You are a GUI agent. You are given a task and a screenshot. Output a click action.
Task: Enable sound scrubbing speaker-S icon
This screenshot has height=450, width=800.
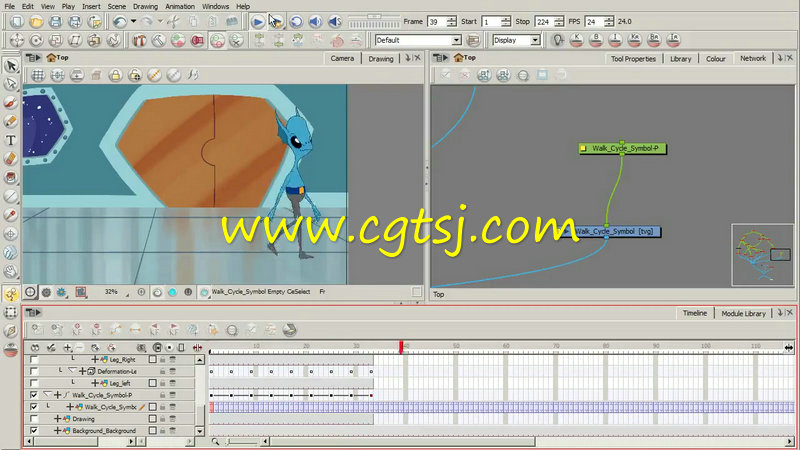[335, 21]
